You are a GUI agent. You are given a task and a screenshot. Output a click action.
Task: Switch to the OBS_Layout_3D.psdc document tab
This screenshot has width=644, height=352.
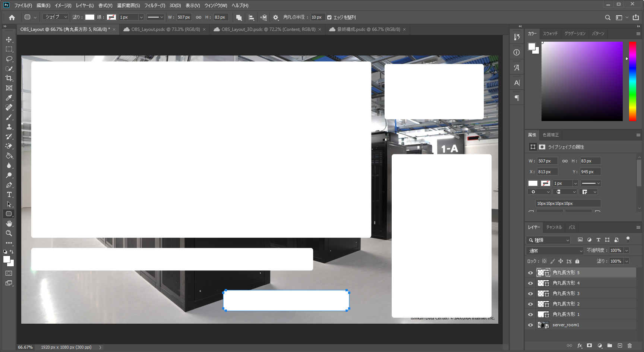268,29
